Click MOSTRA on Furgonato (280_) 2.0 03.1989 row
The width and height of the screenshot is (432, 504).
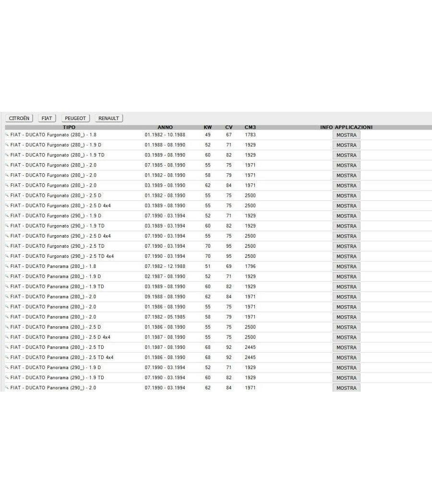coord(347,185)
